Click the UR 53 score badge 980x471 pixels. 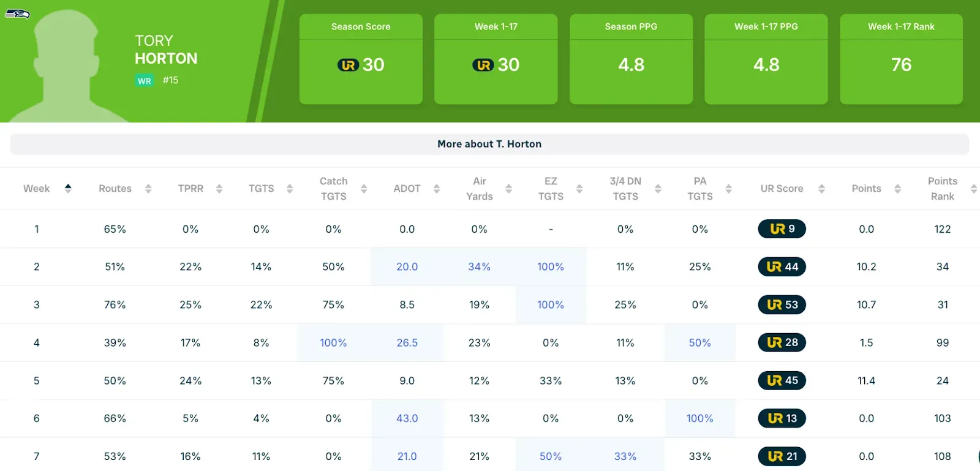coord(782,305)
